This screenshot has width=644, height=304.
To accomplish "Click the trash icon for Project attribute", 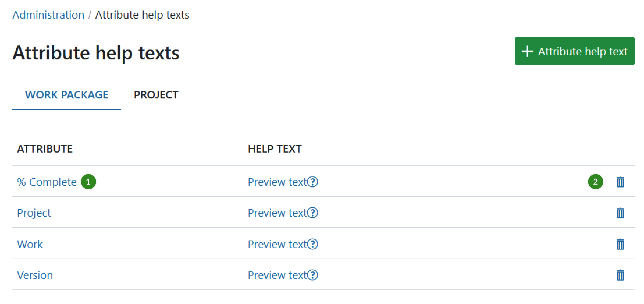I will [620, 213].
